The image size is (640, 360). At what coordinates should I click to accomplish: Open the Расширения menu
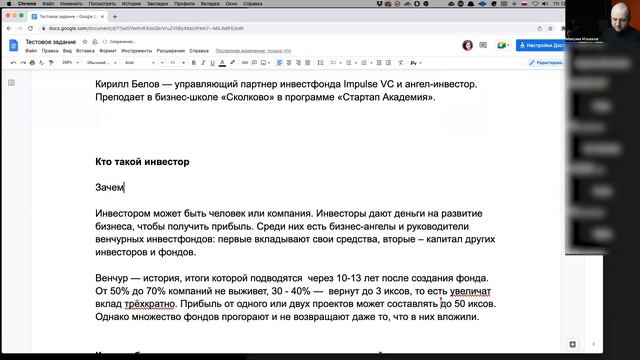pos(171,51)
